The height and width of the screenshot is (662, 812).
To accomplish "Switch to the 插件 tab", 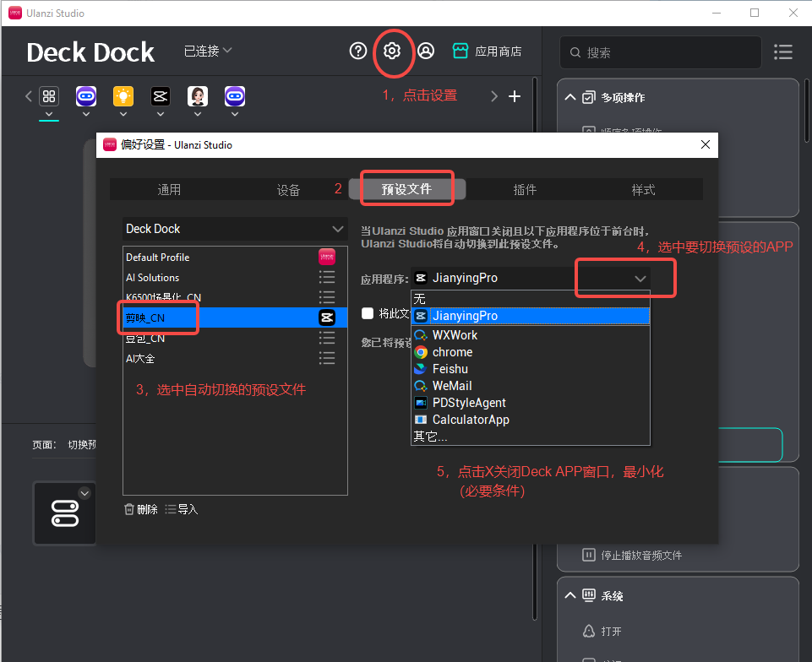I will tap(525, 189).
